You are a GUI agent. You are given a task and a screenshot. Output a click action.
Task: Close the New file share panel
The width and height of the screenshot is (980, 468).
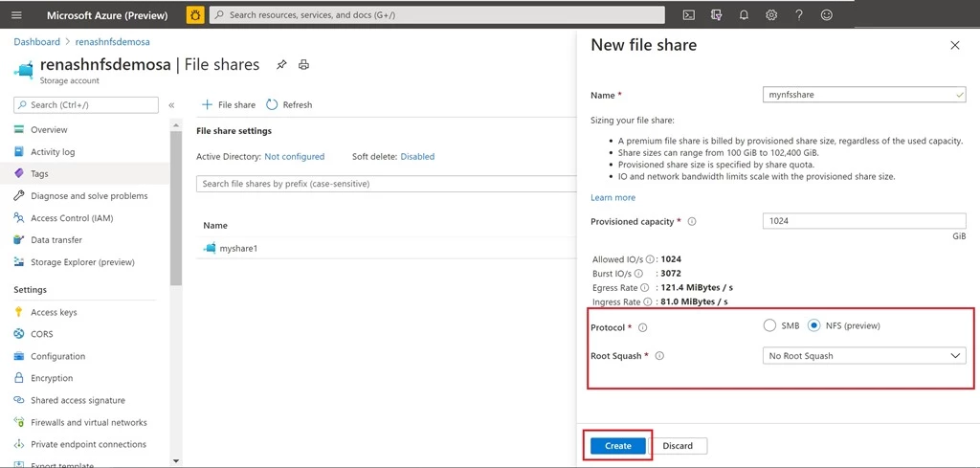point(954,45)
